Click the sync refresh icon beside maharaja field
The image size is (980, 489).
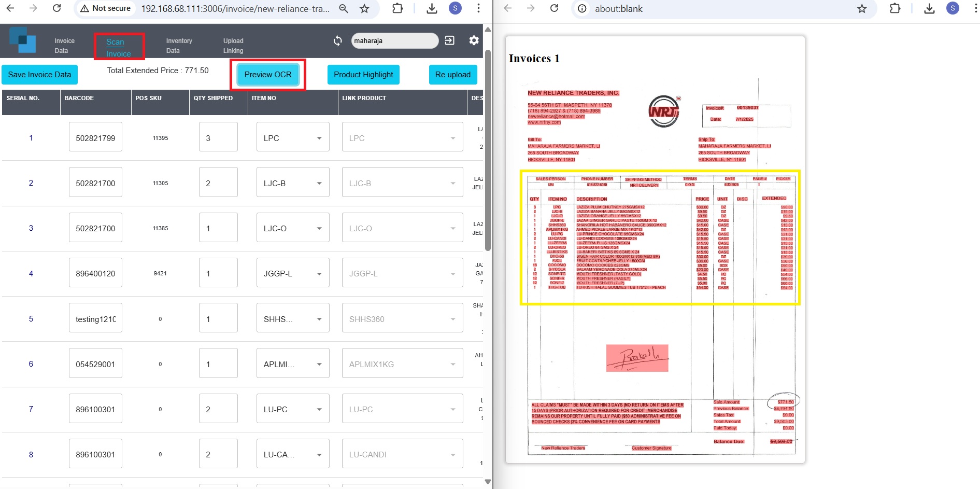(338, 40)
